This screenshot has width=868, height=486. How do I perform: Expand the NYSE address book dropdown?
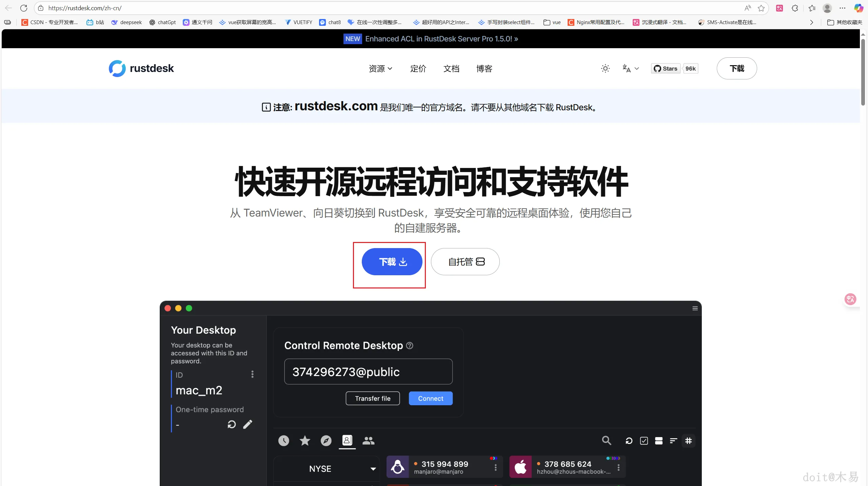pyautogui.click(x=373, y=469)
